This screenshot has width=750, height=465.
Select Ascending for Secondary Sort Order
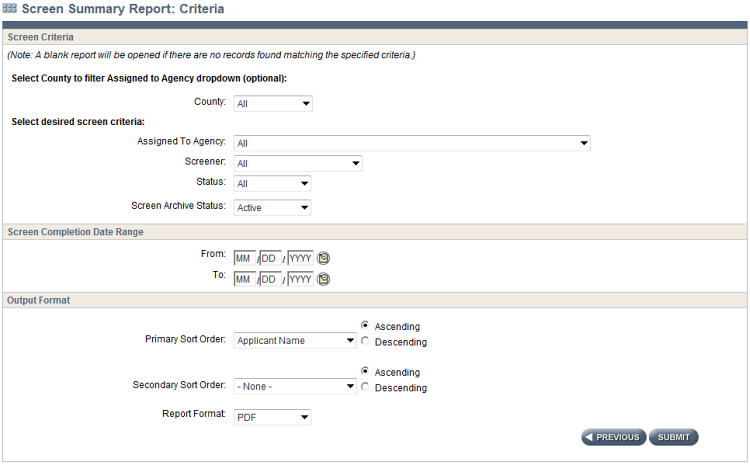coord(366,372)
